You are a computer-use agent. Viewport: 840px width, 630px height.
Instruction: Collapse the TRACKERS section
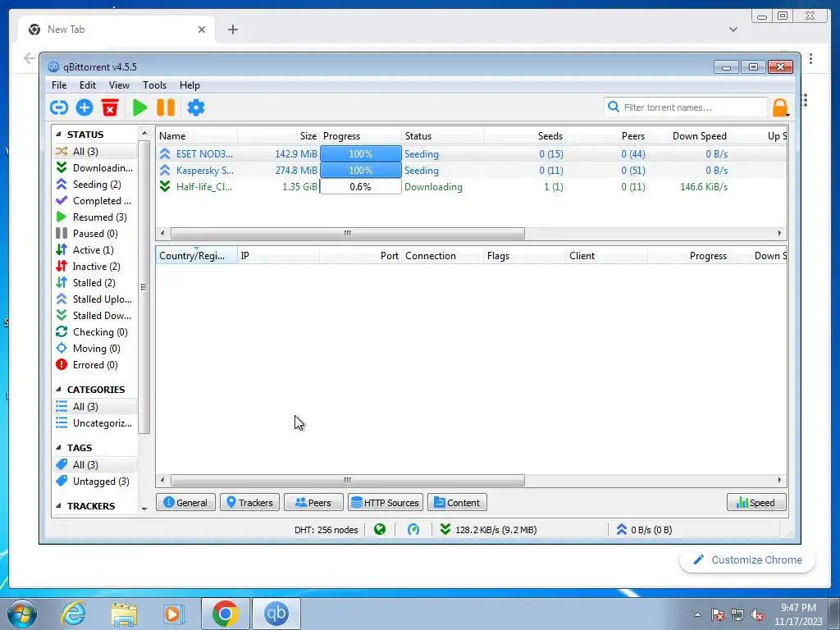pyautogui.click(x=58, y=506)
